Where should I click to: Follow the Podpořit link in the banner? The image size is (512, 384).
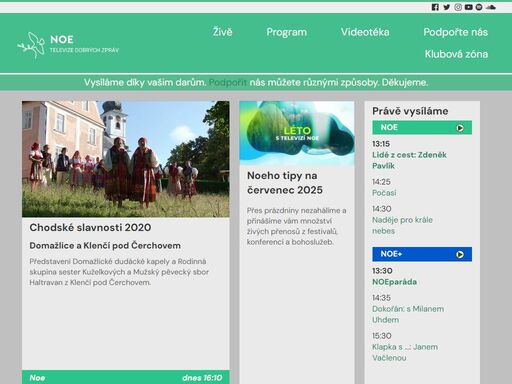tap(228, 82)
